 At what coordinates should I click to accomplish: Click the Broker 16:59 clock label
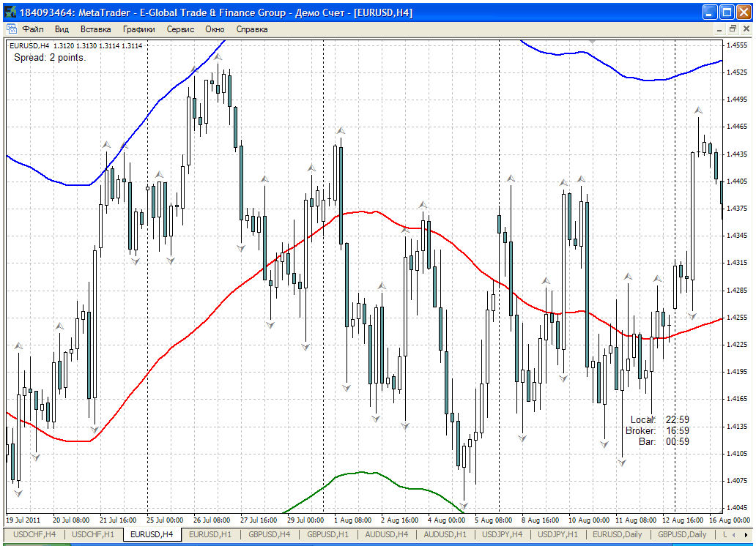[657, 430]
